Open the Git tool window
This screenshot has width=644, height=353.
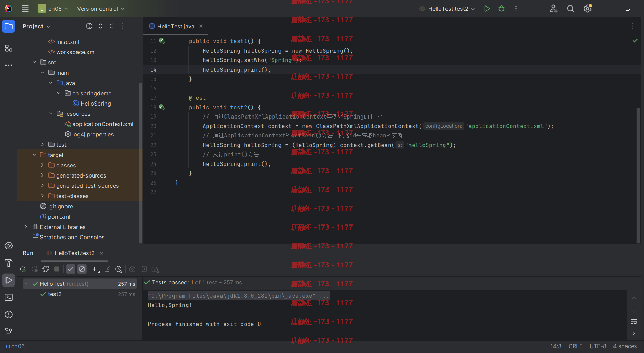[9, 331]
